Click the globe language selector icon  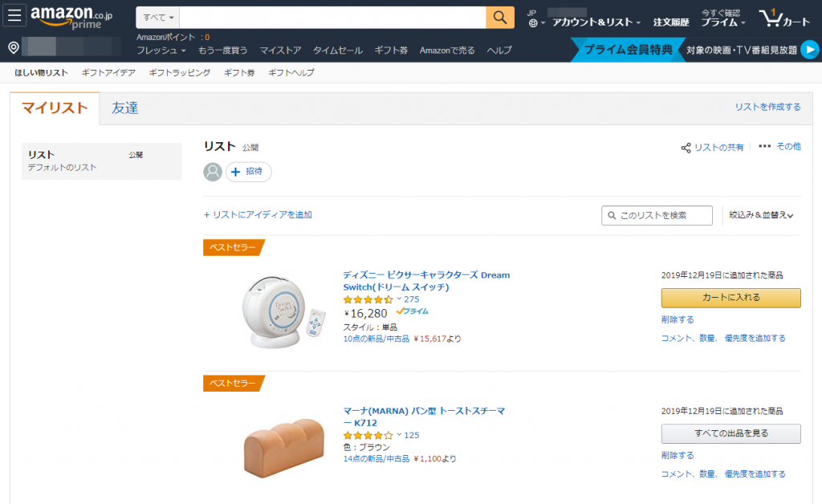pos(532,23)
